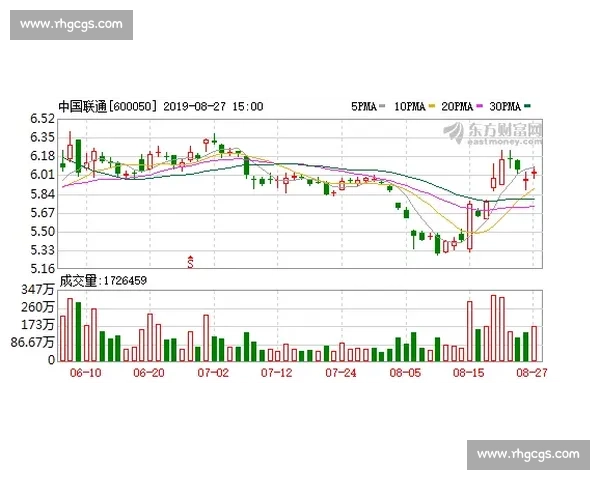Screen dimensions: 600x480
Task: Click the 07-02 date label
Action: point(213,372)
